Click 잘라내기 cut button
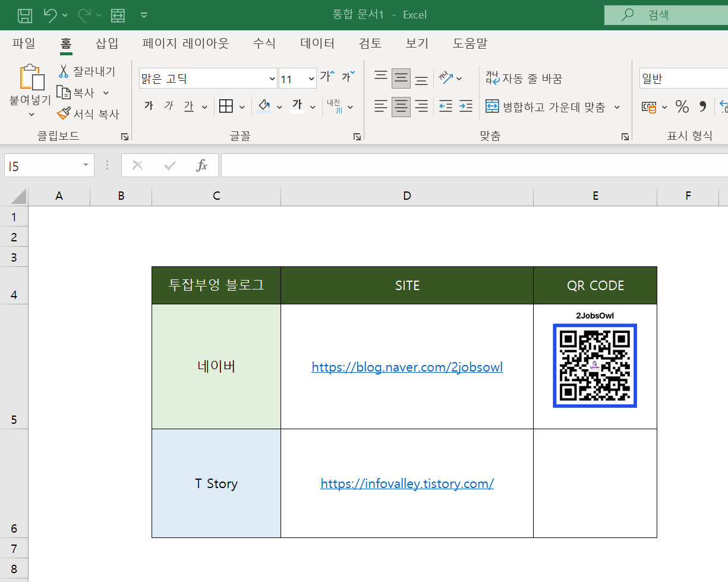The image size is (728, 582). point(87,71)
